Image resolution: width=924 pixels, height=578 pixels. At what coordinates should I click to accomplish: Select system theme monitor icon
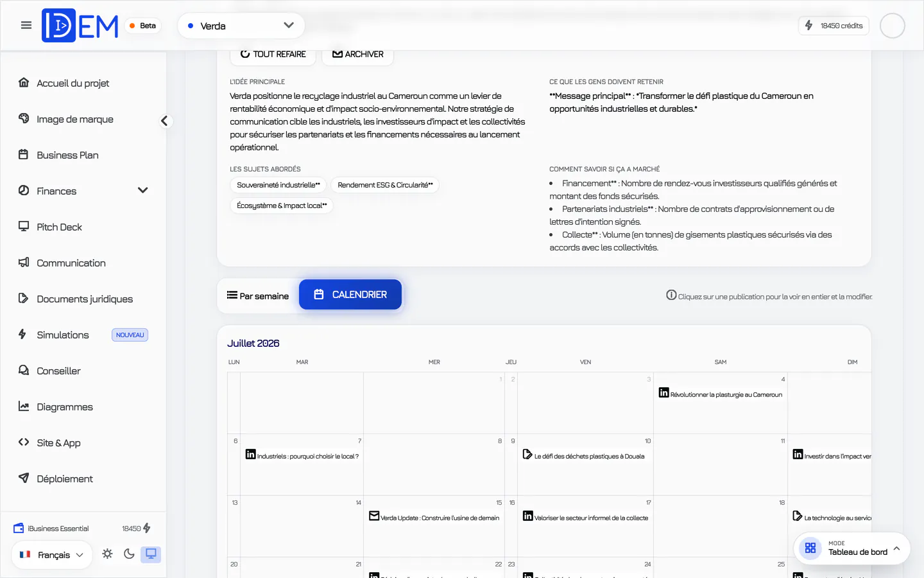coord(151,554)
